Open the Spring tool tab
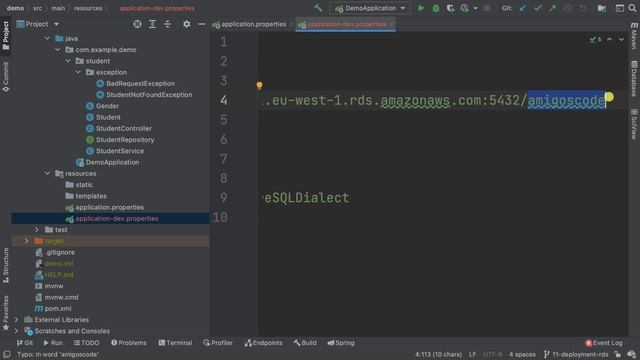Viewport: 640px width, 360px height. pos(341,343)
